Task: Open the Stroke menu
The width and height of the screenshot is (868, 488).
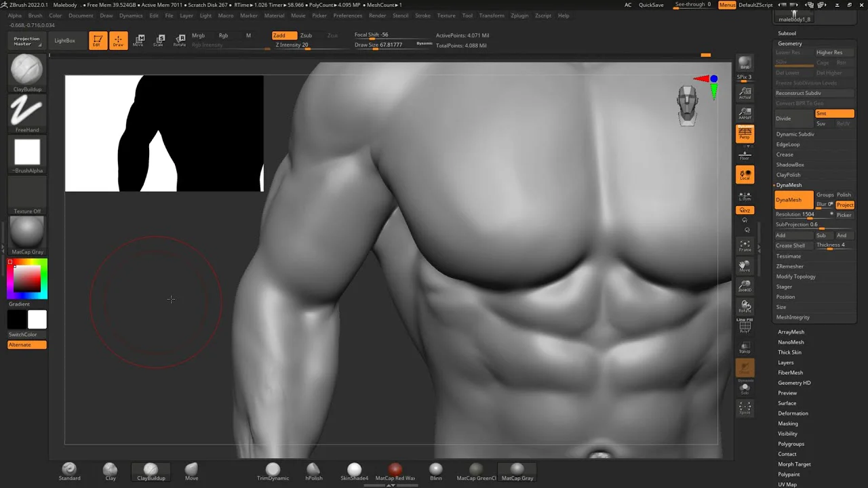Action: [x=422, y=16]
